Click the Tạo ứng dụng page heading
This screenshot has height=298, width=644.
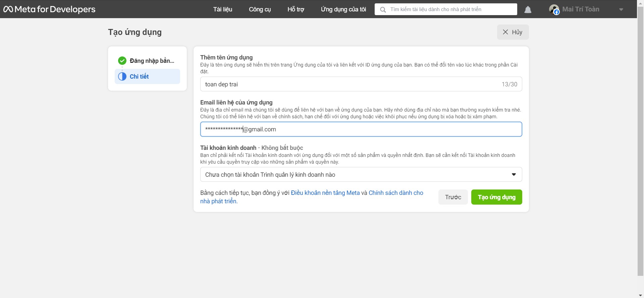pos(135,32)
